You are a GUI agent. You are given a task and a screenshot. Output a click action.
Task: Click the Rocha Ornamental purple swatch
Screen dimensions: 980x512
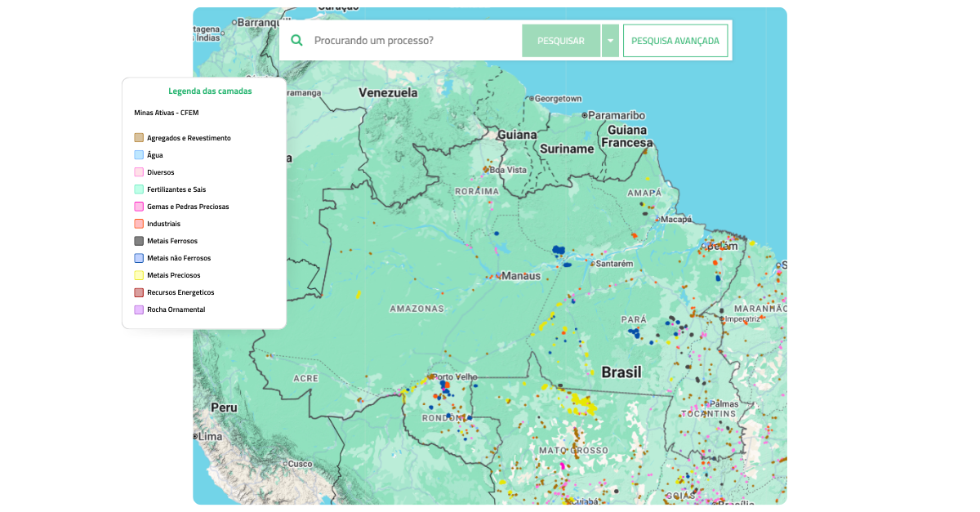139,309
